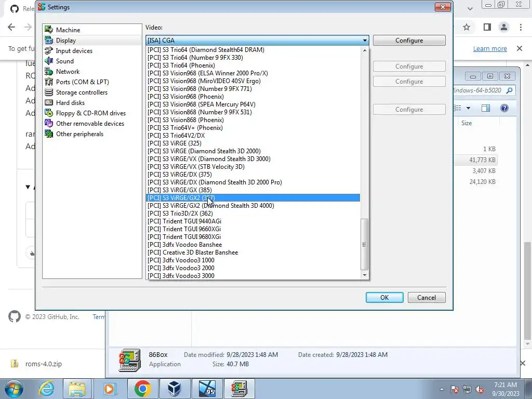Open the Sound settings category
The height and width of the screenshot is (399, 532).
64,61
